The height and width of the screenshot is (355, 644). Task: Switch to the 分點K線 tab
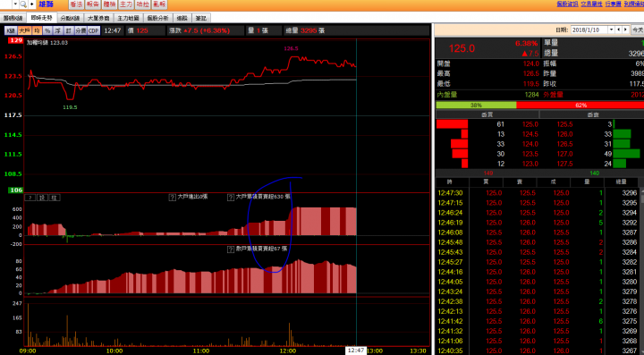[70, 18]
